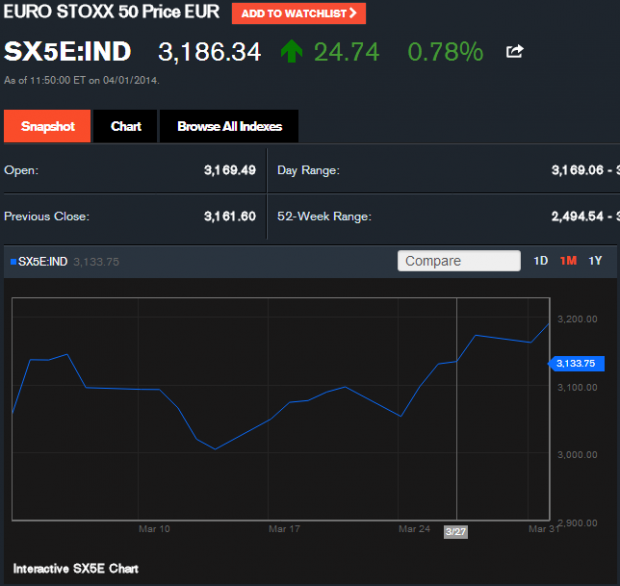Select the 1M chart range
This screenshot has height=586, width=620.
(568, 261)
